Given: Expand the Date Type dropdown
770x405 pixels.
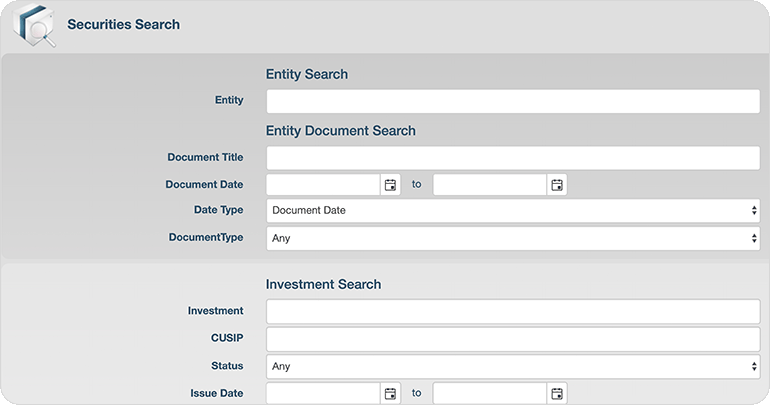Looking at the screenshot, I should click(x=512, y=211).
